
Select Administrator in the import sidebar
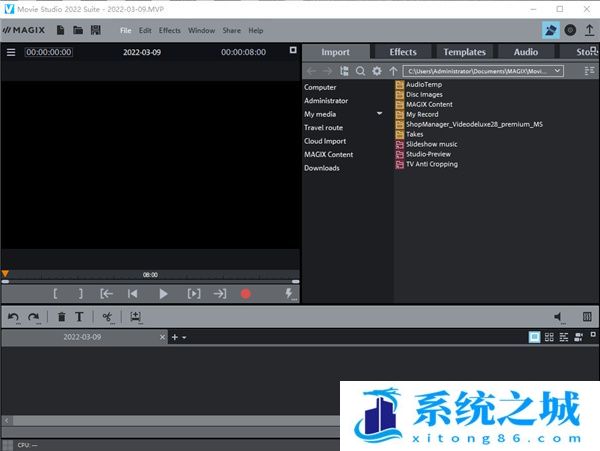pos(326,101)
